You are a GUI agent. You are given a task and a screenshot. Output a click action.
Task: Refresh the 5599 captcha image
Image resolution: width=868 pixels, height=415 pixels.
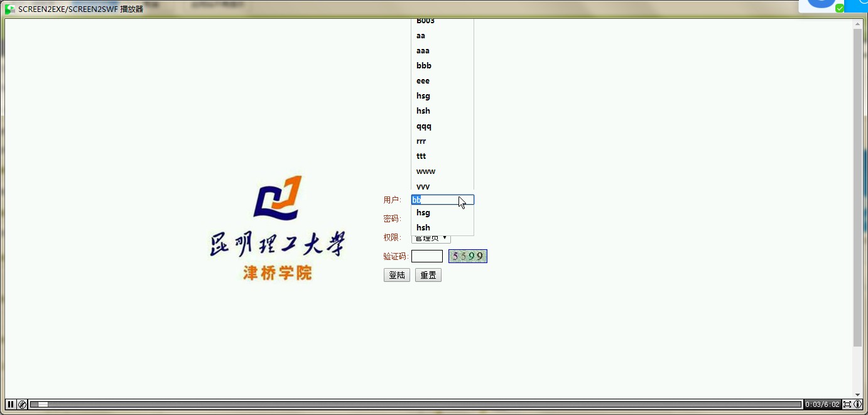[468, 256]
